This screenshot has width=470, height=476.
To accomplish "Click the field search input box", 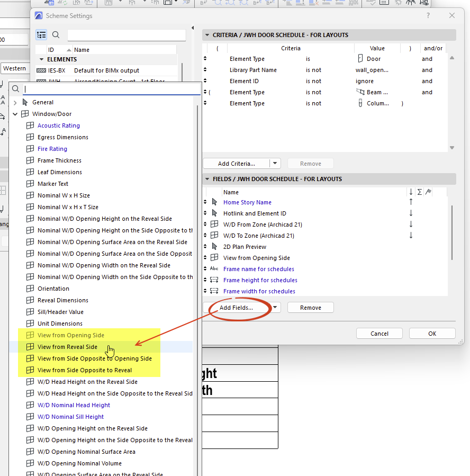I will [112, 89].
